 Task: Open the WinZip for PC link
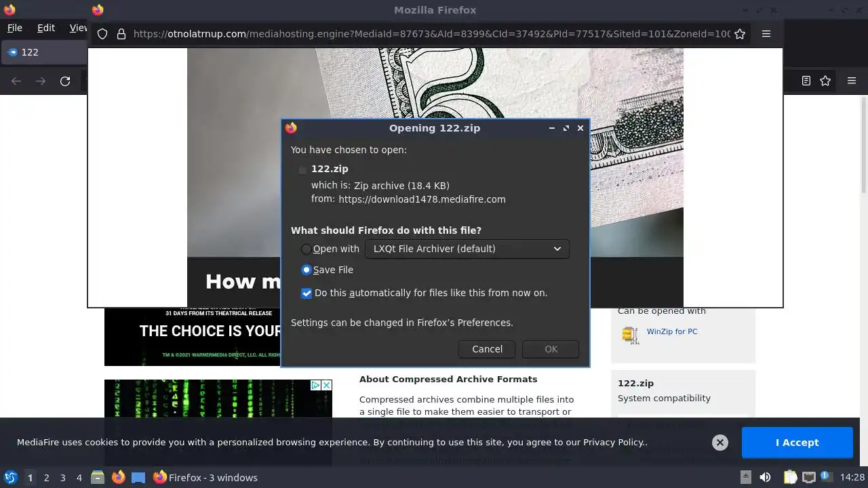coord(672,331)
